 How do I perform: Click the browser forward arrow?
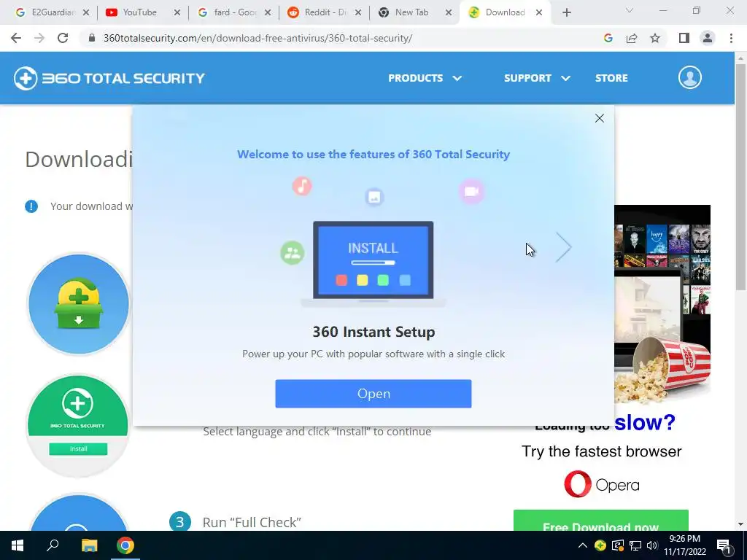pos(39,38)
